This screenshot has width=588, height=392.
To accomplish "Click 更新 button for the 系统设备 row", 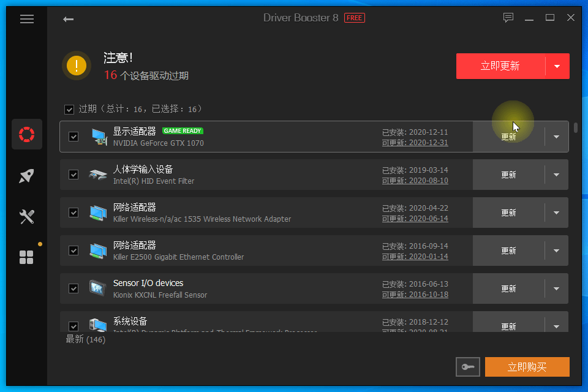I will (508, 326).
